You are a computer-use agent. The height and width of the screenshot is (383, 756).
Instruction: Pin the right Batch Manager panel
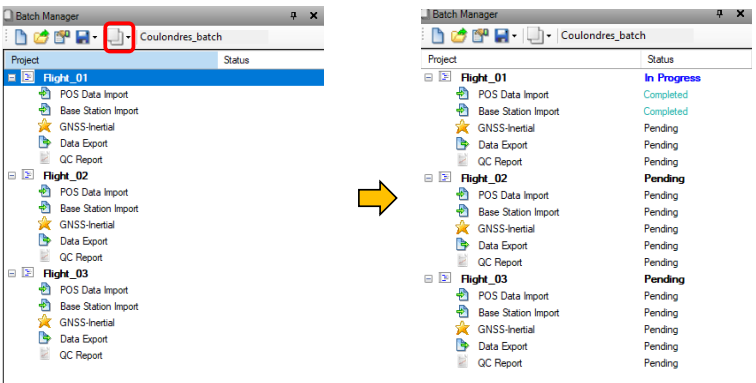[x=719, y=14]
